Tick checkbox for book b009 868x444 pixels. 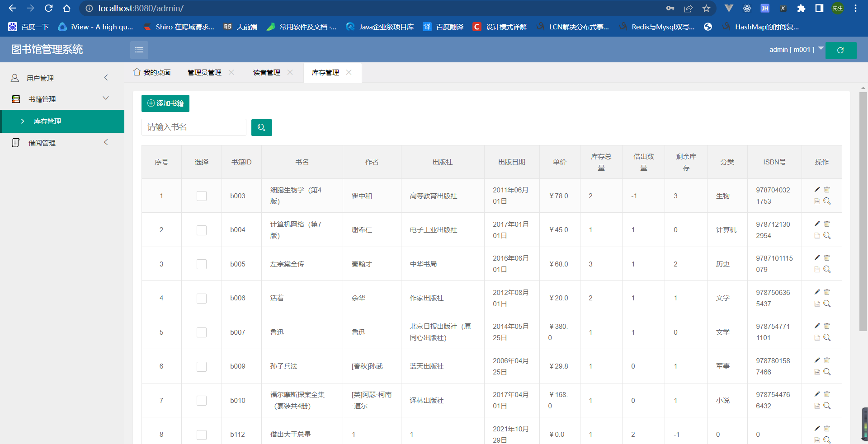click(202, 366)
